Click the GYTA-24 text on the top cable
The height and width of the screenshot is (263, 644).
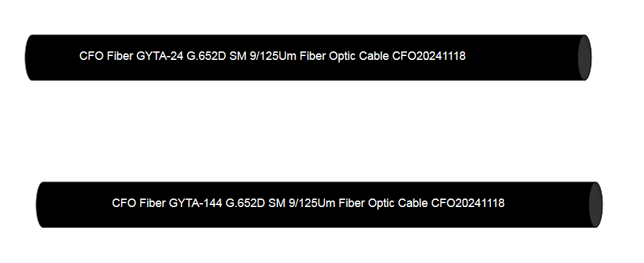click(x=158, y=57)
